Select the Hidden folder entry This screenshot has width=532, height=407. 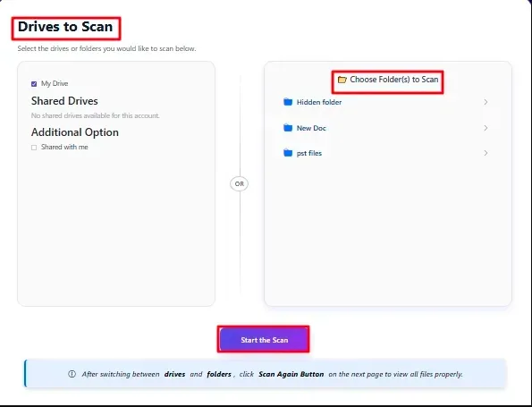[x=385, y=102]
